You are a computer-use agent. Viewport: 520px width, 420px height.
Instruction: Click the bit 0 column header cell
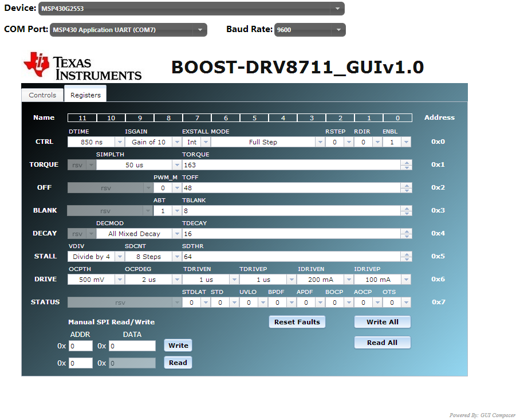[397, 118]
